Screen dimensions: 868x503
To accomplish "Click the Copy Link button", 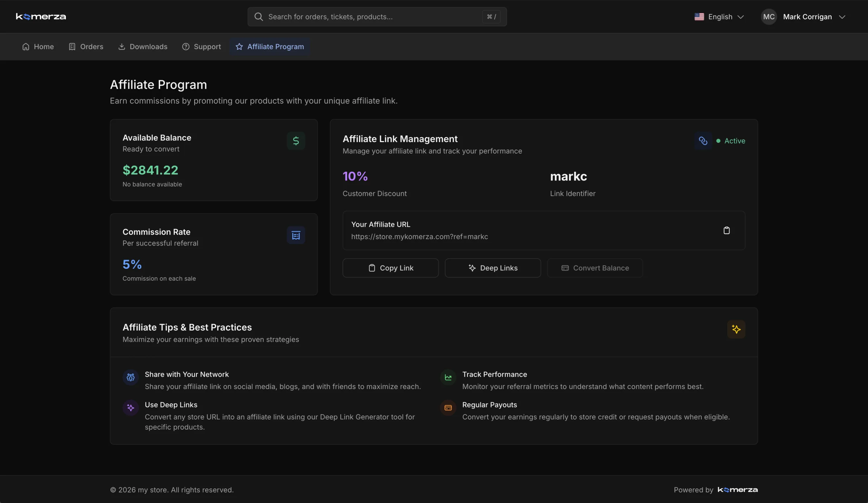I will pos(390,268).
